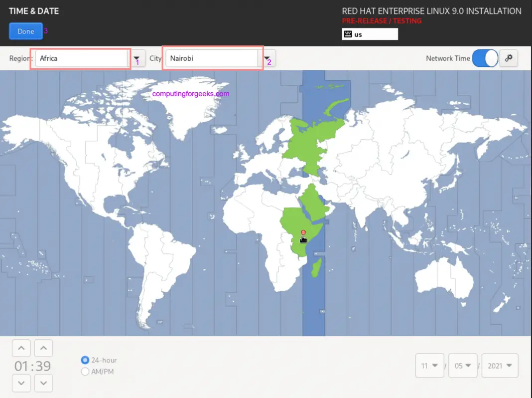Click the City field containing Nairobi

point(212,58)
